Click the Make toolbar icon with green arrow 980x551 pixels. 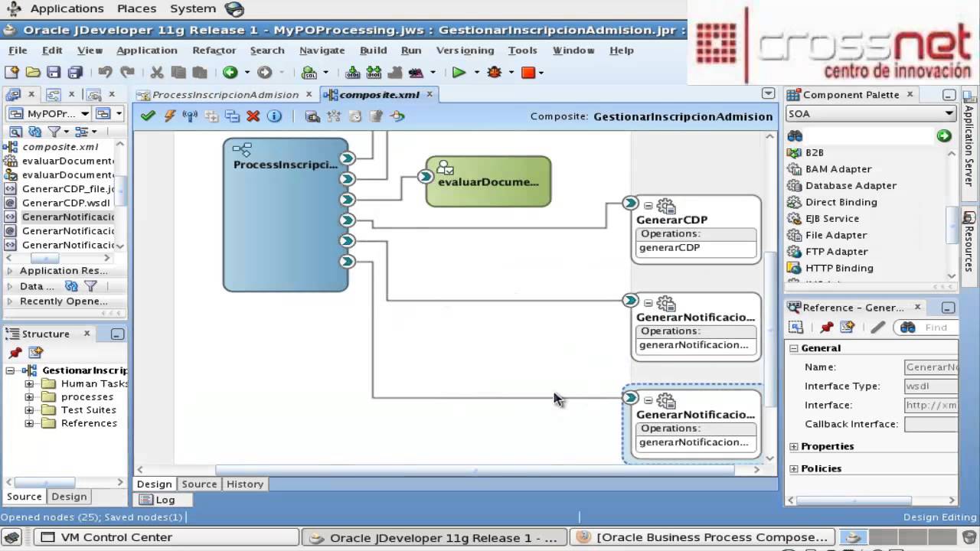(x=353, y=72)
